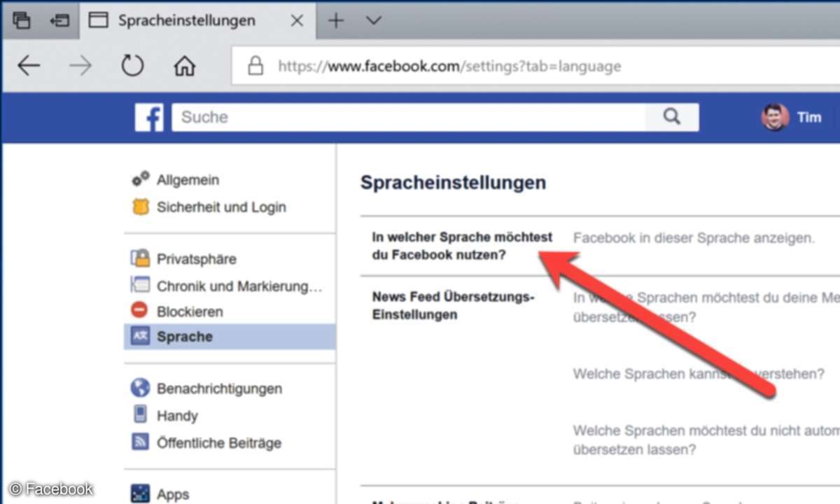Go to browser Home page icon
Screen dimensions: 840x504
point(184,66)
